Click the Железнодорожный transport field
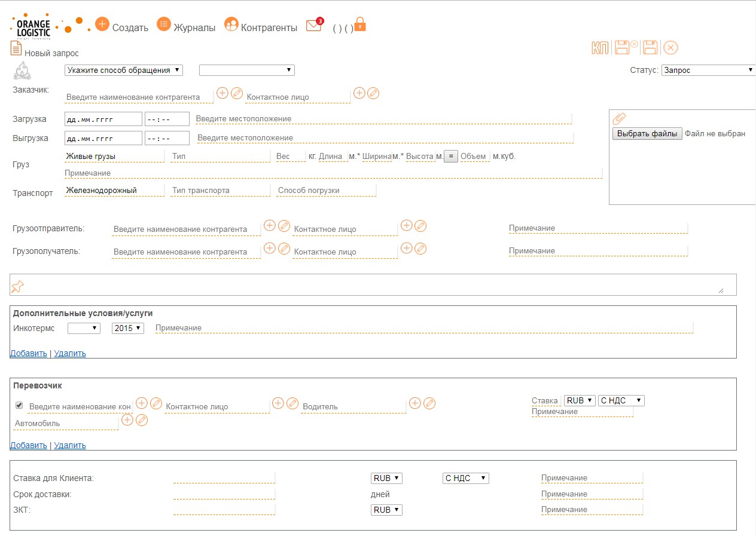The image size is (756, 536). [x=114, y=190]
